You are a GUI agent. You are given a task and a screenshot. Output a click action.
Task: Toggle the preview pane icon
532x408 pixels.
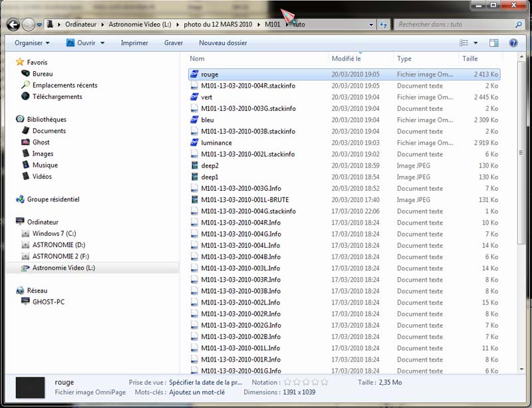[493, 43]
